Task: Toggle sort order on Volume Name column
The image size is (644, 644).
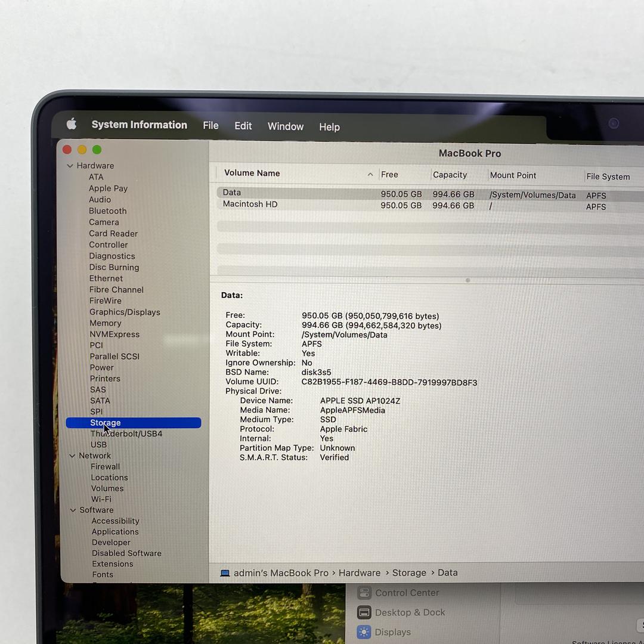Action: pos(370,174)
